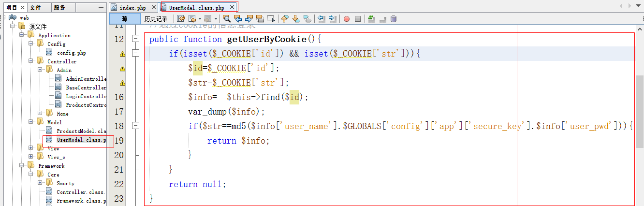Click the Previous Bookmark up-arrow icon
644x206 pixels.
(285, 19)
